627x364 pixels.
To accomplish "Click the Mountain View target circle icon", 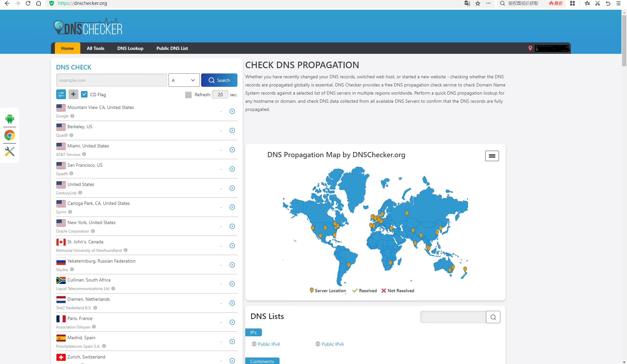I will pos(232,111).
